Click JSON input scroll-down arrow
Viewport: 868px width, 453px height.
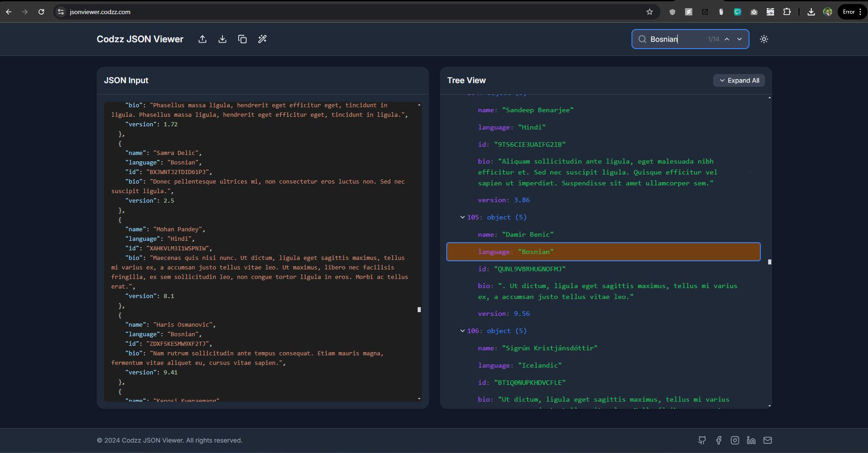click(x=419, y=398)
